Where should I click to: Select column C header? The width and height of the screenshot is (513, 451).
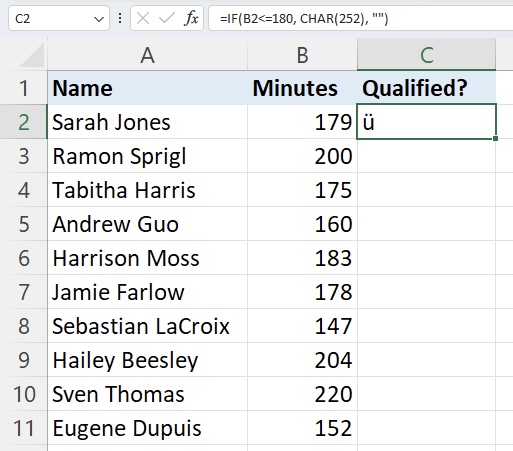426,55
